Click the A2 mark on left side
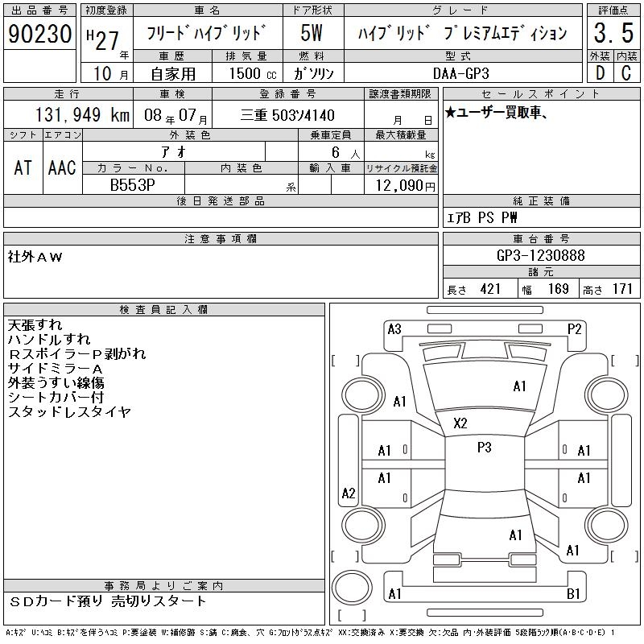 349,493
